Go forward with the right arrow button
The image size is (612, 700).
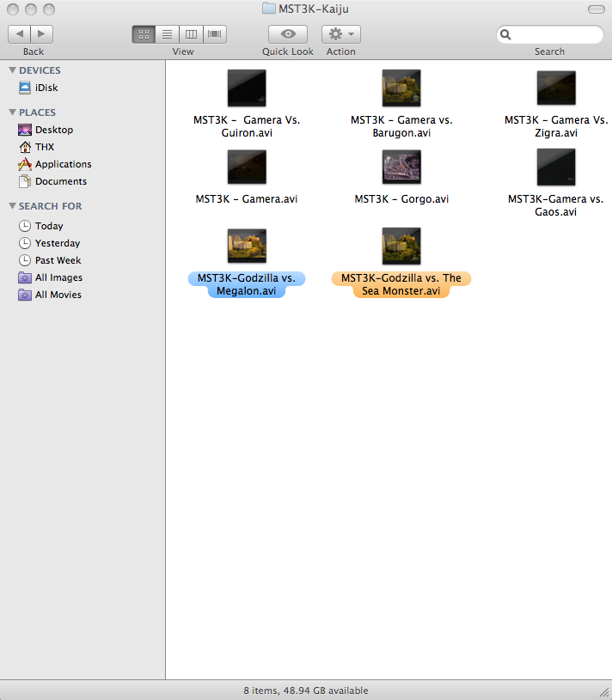coord(41,34)
